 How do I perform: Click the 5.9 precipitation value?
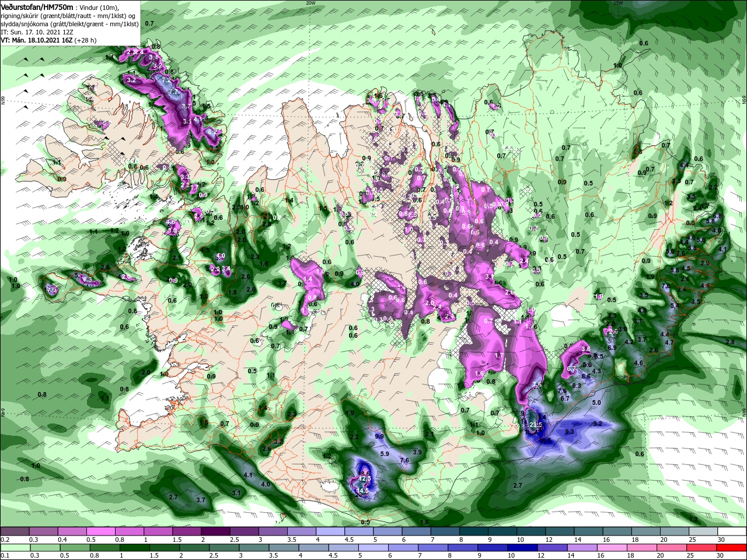pyautogui.click(x=384, y=454)
